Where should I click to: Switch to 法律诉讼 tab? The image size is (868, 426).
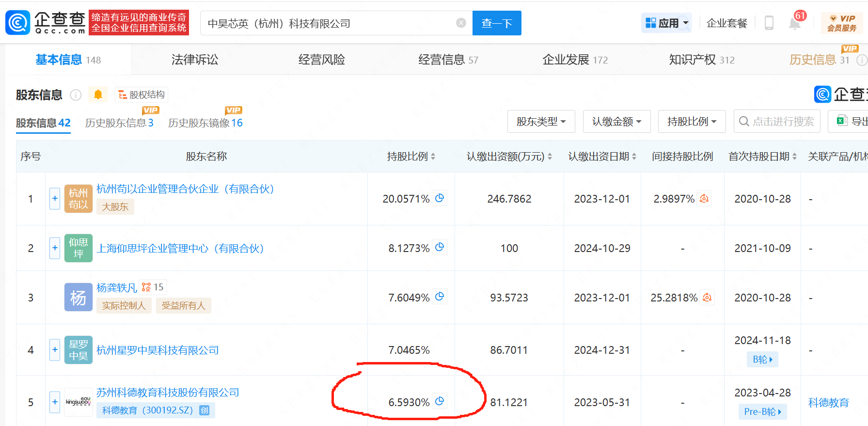click(195, 60)
